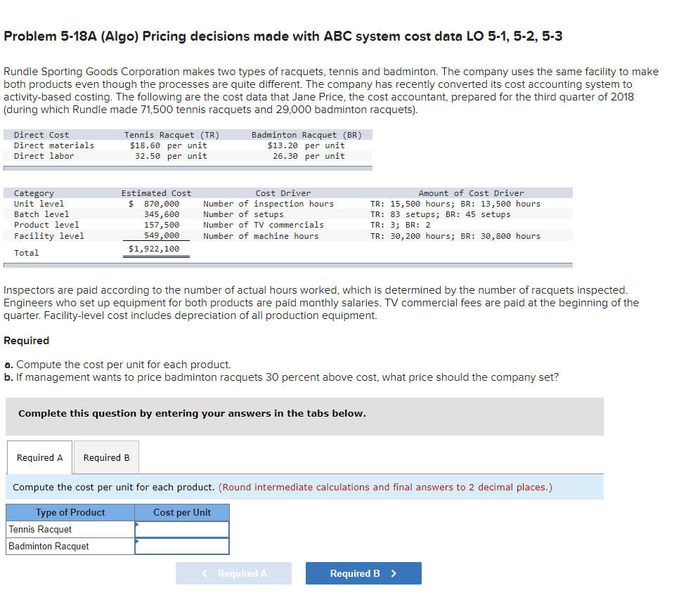Click the right chevron on Required B button
700x607 pixels.
pyautogui.click(x=394, y=573)
